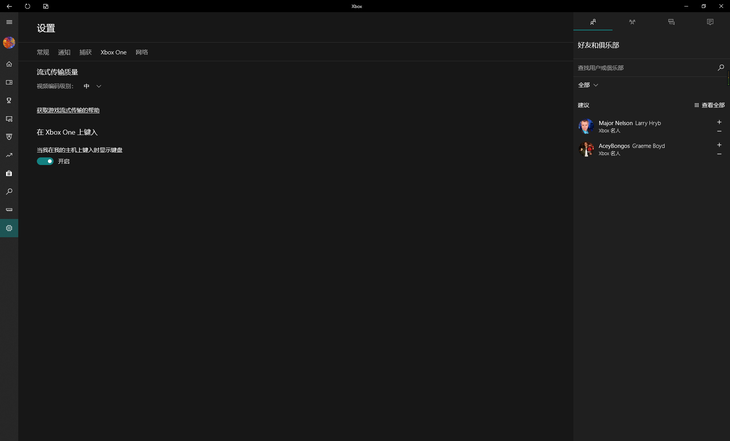Screen dimensions: 730x441
Task: Open the game streaming help link
Action: (x=68, y=110)
